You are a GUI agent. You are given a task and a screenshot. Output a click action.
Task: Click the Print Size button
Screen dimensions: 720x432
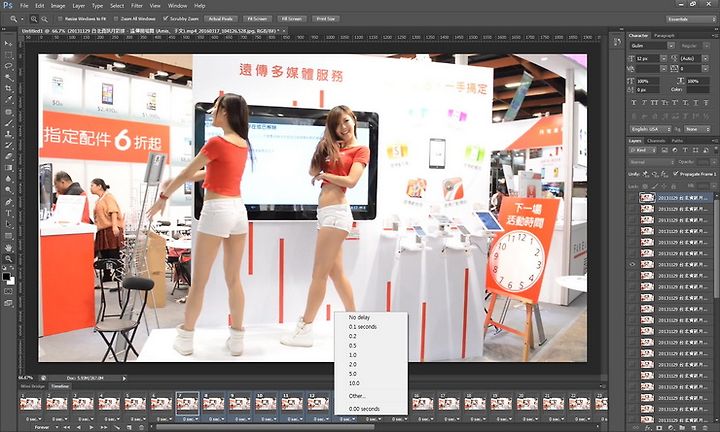pyautogui.click(x=326, y=19)
